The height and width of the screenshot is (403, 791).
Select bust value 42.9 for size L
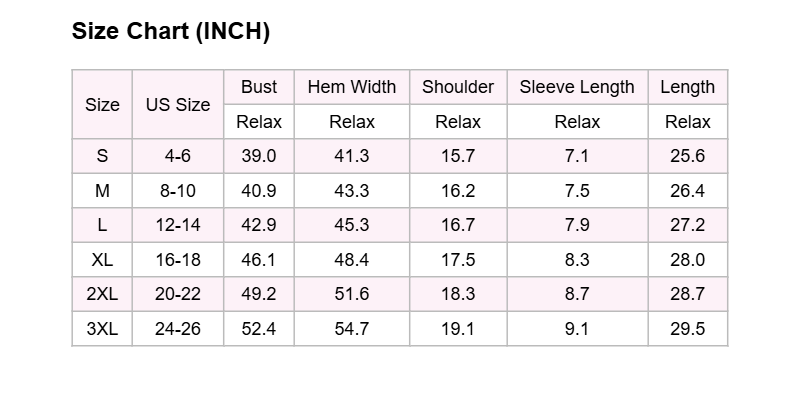(259, 225)
